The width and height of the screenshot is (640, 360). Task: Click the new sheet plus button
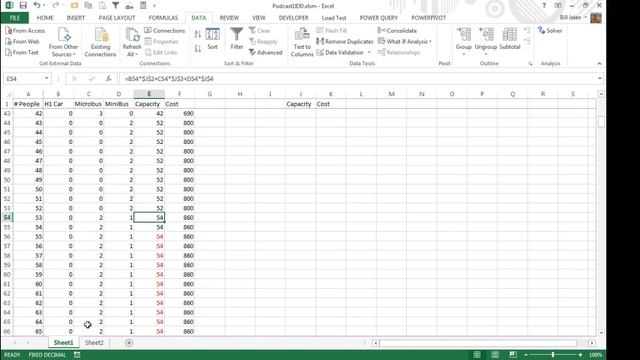(129, 343)
